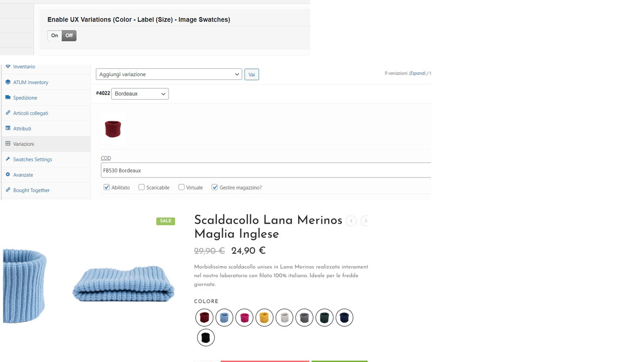The height and width of the screenshot is (362, 644).
Task: Click the Vai button
Action: coord(252,74)
